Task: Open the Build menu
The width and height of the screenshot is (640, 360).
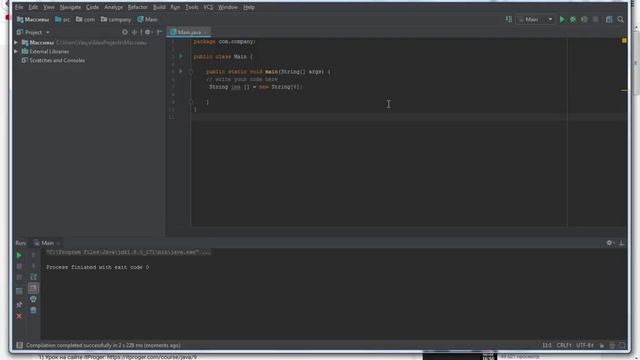Action: click(159, 7)
